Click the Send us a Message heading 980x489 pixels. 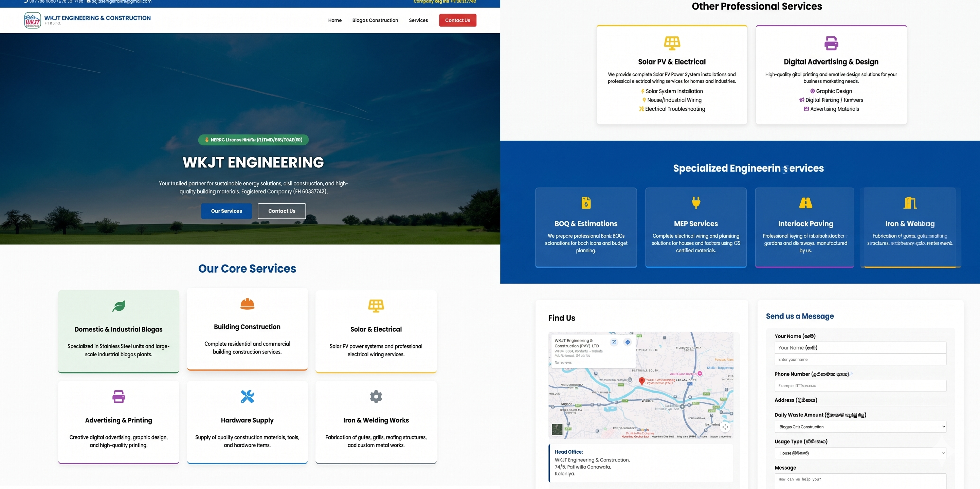pyautogui.click(x=800, y=316)
